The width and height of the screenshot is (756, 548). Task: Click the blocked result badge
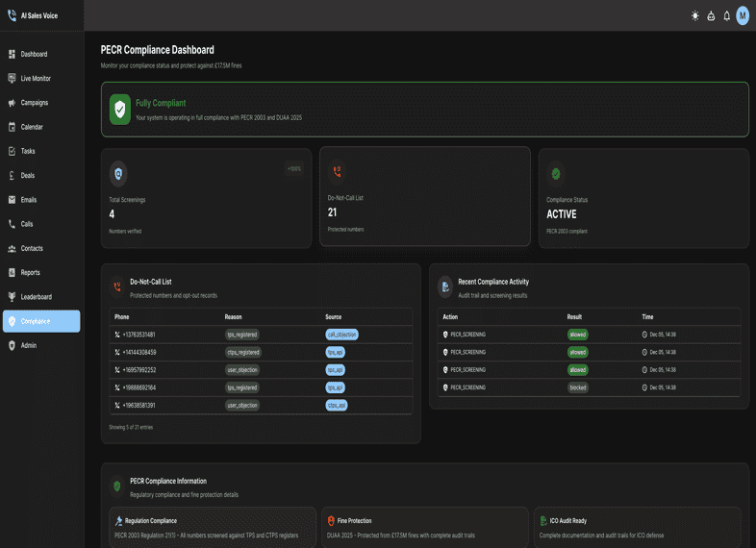click(578, 387)
